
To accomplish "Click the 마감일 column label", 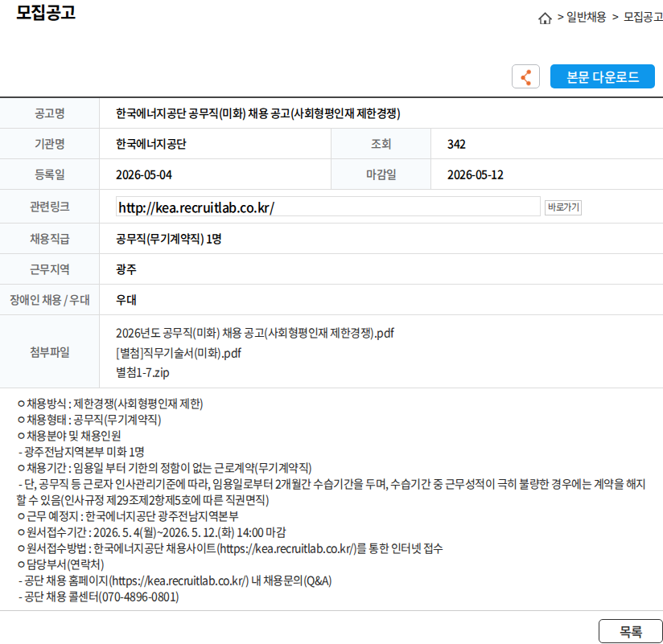I will tap(381, 174).
